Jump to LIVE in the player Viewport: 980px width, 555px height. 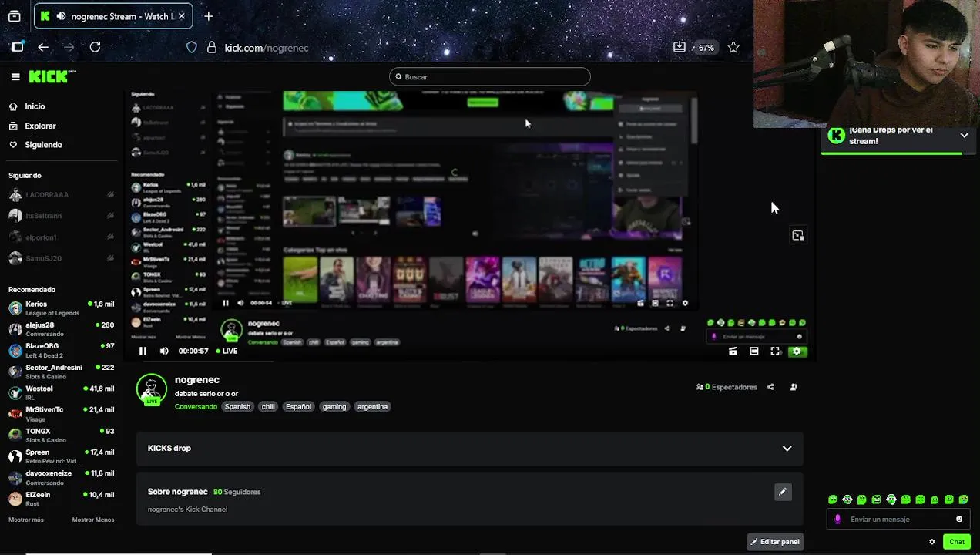[227, 351]
